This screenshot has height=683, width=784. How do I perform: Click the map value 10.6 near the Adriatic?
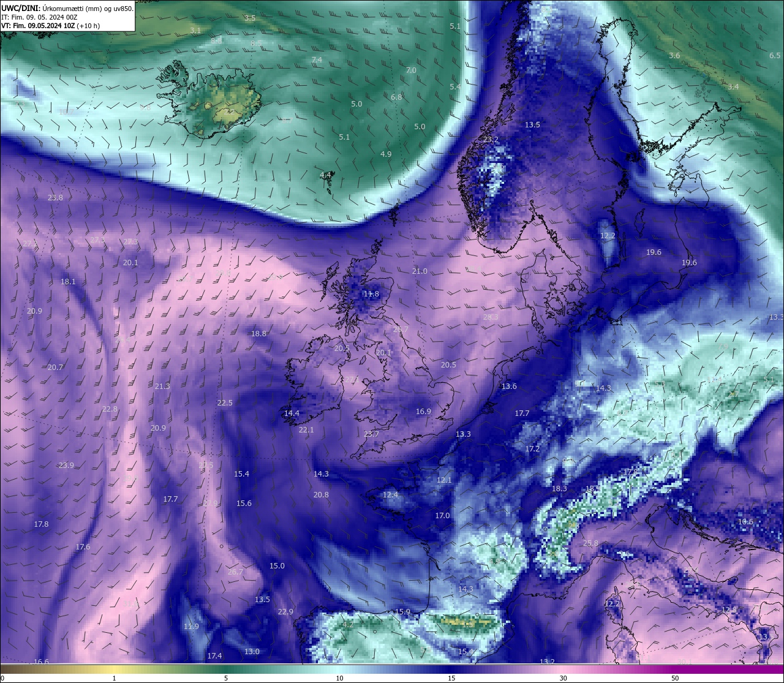pyautogui.click(x=745, y=521)
